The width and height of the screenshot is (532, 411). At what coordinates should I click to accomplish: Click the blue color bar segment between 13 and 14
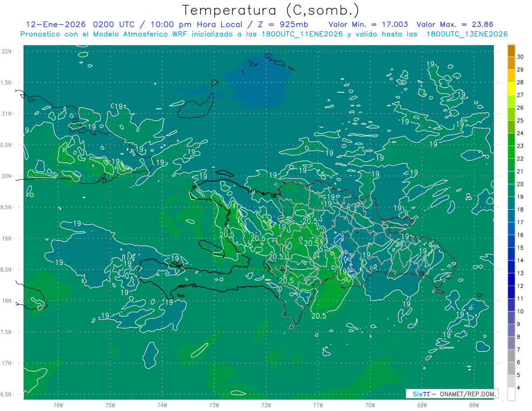[x=511, y=266]
